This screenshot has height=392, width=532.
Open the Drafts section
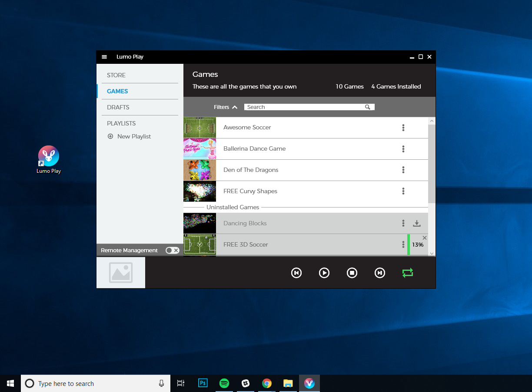[x=118, y=107]
